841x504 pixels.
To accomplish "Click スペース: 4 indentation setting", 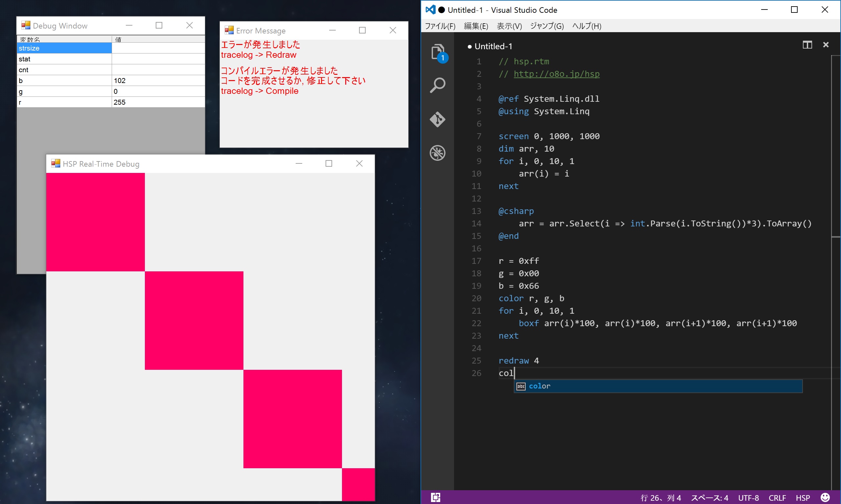I will click(709, 498).
